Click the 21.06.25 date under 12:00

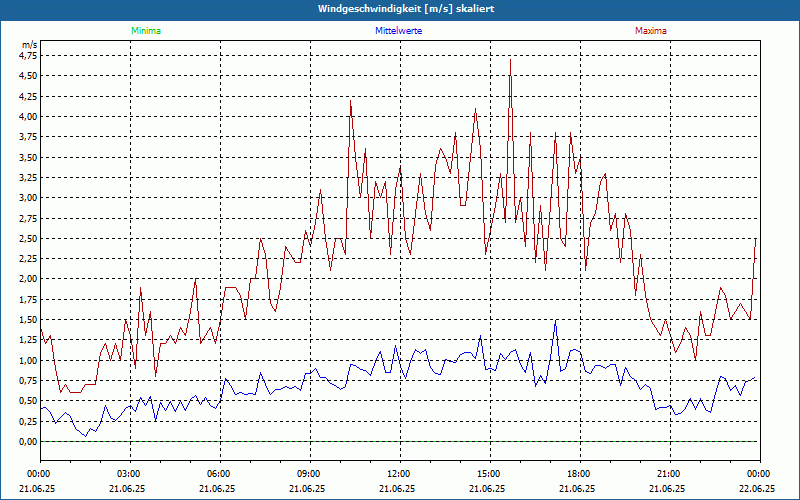click(x=397, y=488)
